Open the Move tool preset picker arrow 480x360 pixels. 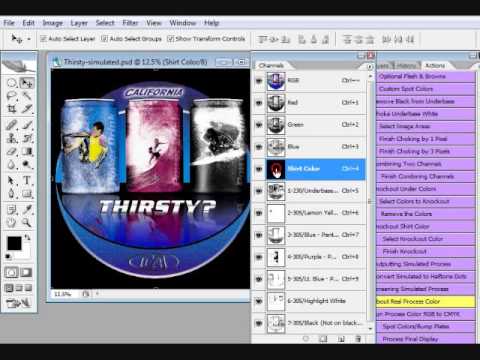pos(29,39)
